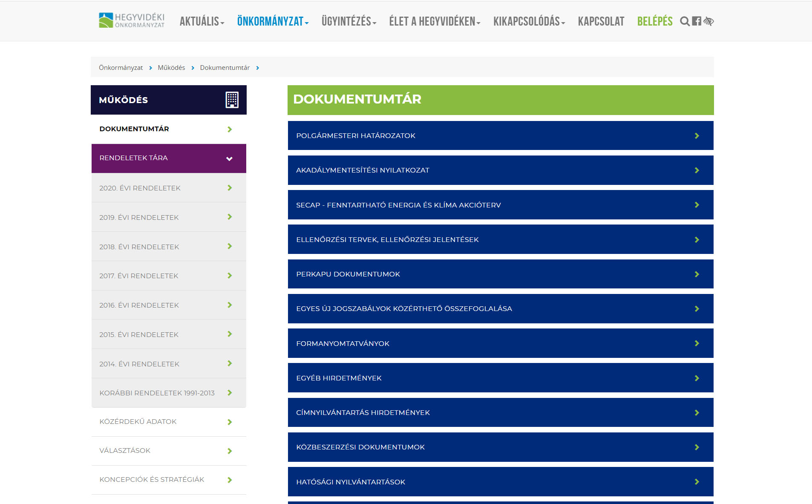Click the chevron on Perkapu Dokumentumok row
Screen dimensions: 812x504
(697, 274)
